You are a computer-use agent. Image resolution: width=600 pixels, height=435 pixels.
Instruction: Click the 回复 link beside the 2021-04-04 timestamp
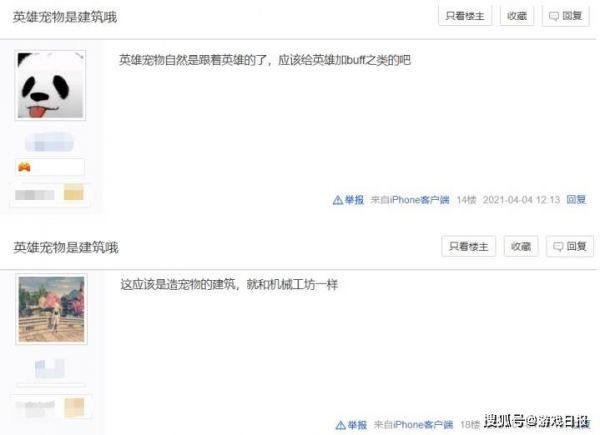[x=576, y=199]
